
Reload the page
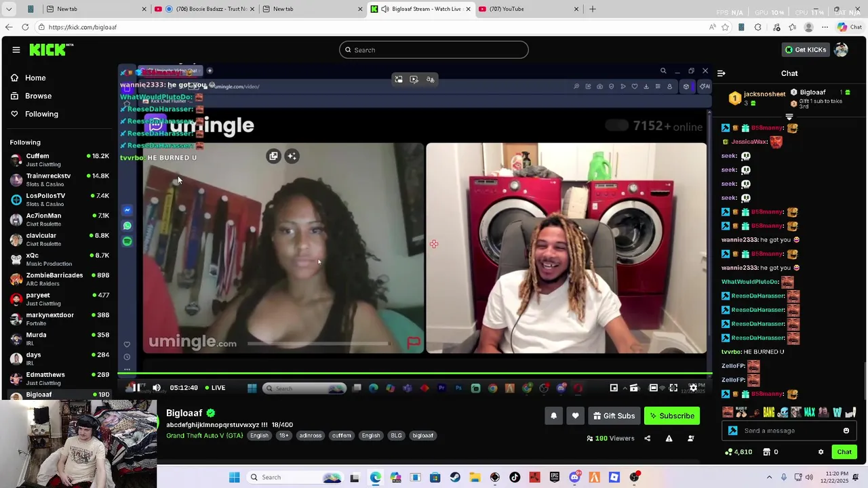[25, 27]
